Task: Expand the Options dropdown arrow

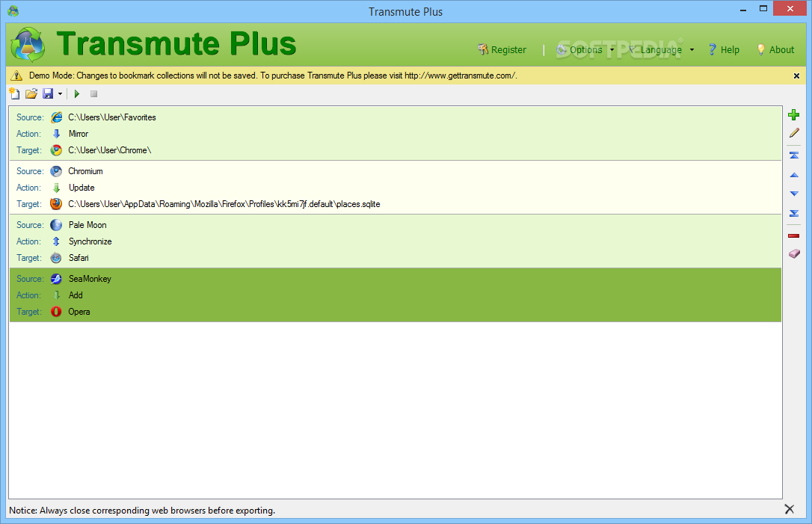Action: [x=612, y=49]
